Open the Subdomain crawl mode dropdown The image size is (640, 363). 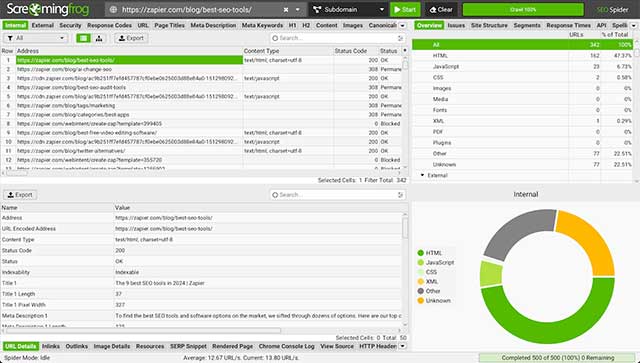[x=349, y=9]
